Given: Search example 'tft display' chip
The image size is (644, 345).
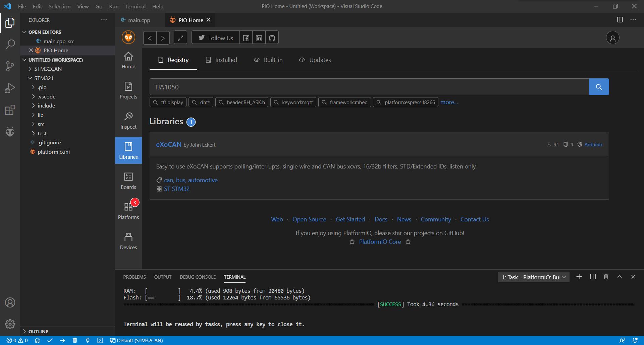Looking at the screenshot, I should click(168, 102).
